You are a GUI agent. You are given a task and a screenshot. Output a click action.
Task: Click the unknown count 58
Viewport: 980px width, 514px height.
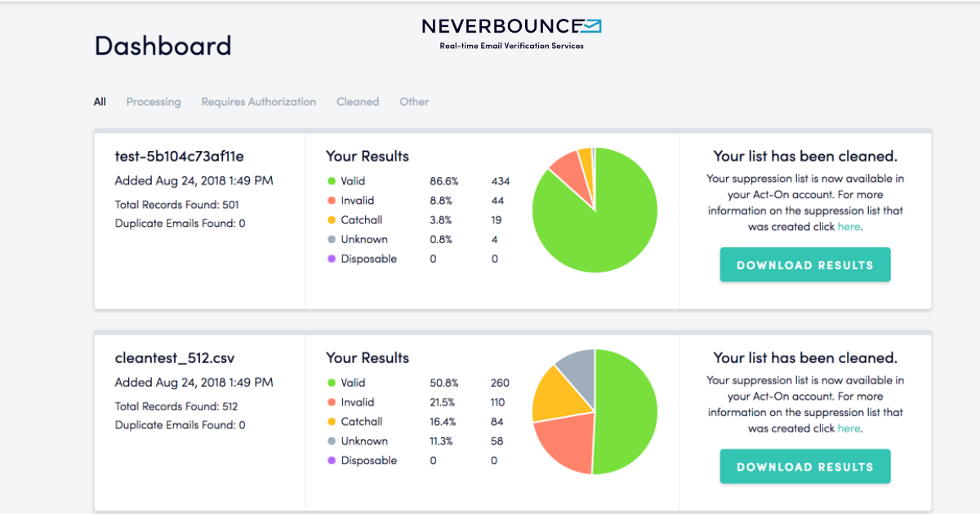(x=497, y=441)
